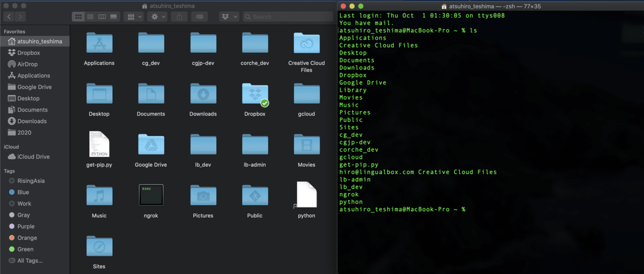This screenshot has width=644, height=274.
Task: Select the corche_dev folder icon
Action: pos(255,43)
